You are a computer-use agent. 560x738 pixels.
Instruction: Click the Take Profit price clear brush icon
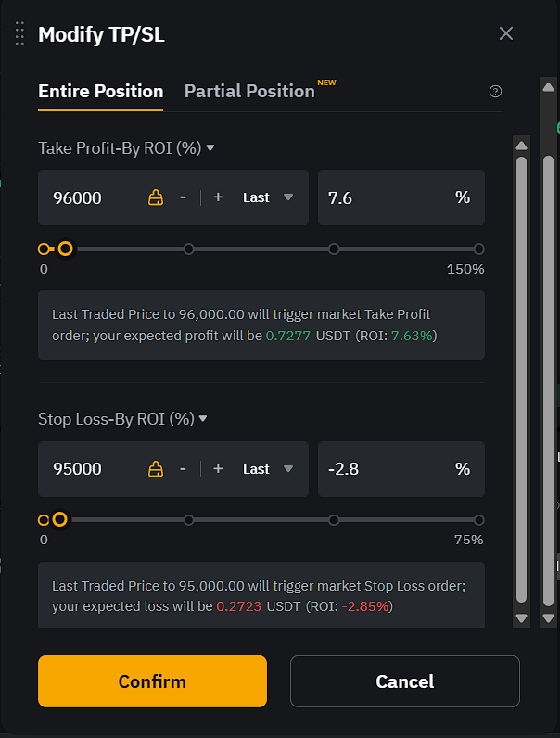pyautogui.click(x=156, y=197)
